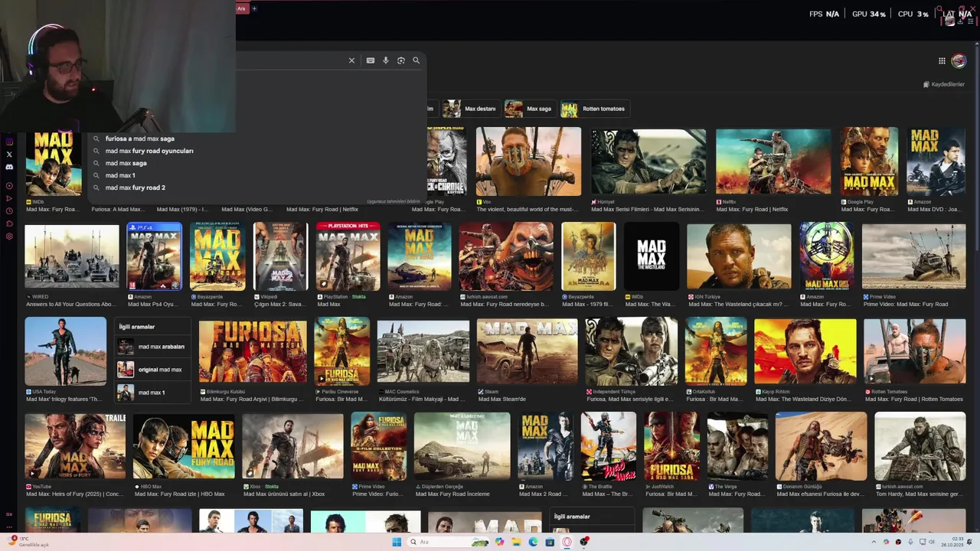Open the Hürriyet 'Mad Max Serisi Filmleri' image

click(x=648, y=161)
